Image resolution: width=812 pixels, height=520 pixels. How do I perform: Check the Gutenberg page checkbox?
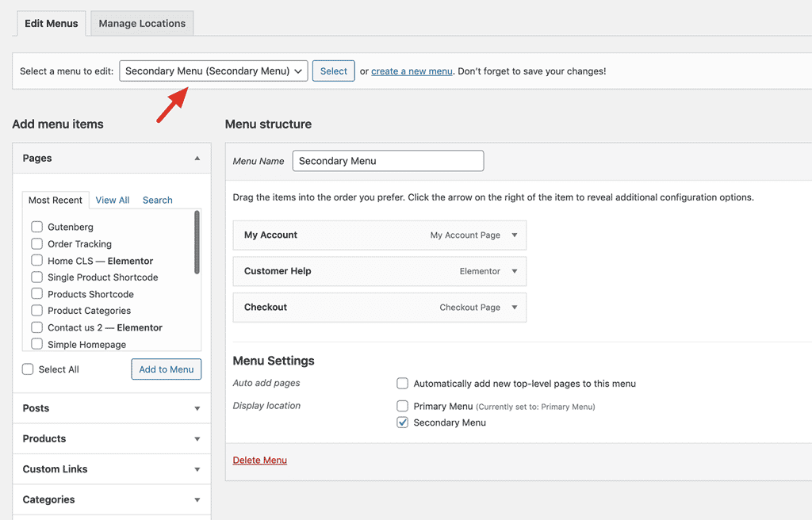(36, 227)
